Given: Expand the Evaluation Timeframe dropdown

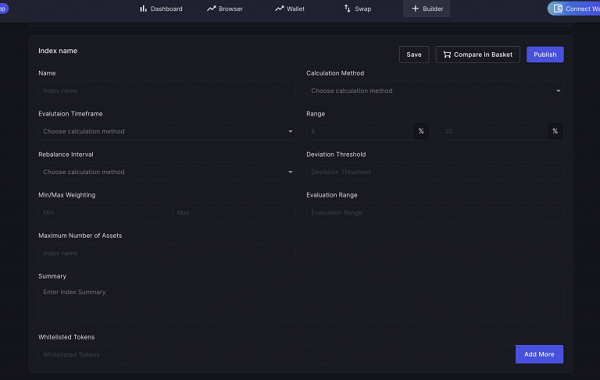Looking at the screenshot, I should (x=167, y=131).
